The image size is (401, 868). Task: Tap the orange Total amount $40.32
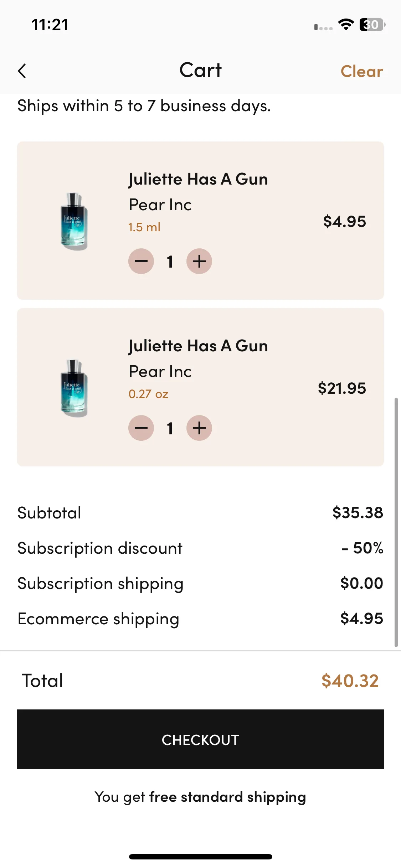coord(350,681)
